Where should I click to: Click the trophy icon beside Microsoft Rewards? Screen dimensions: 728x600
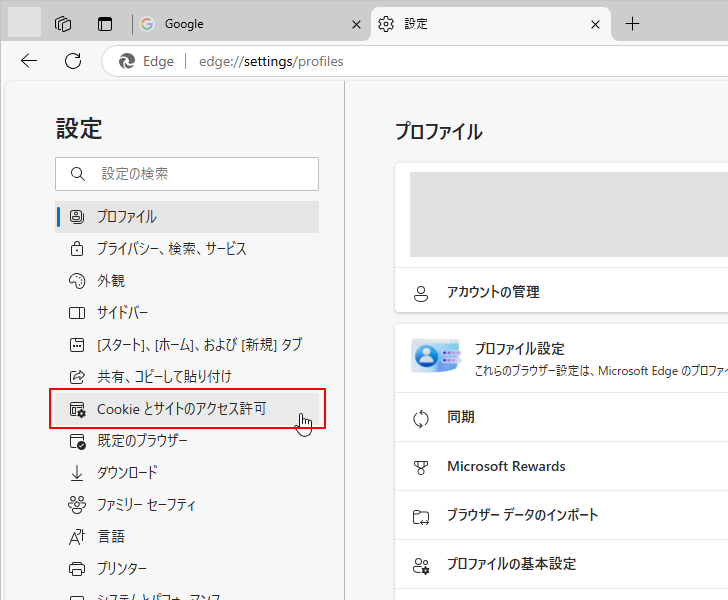click(x=421, y=468)
